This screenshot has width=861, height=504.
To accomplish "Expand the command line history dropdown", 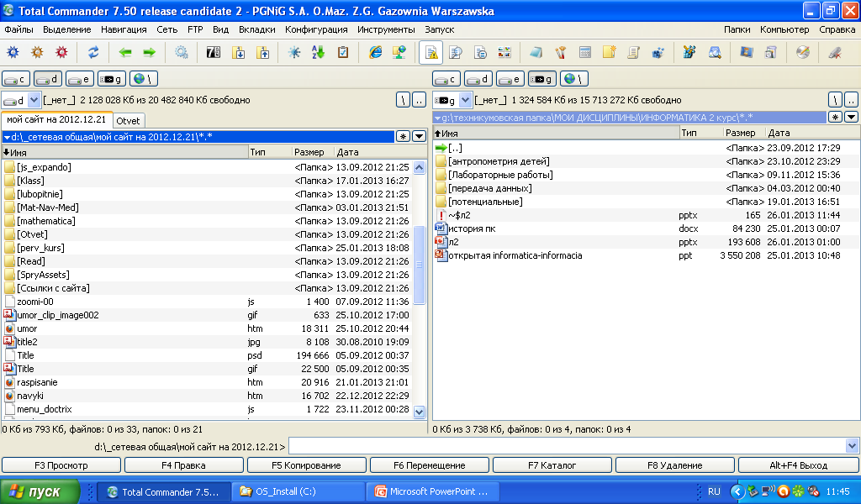I will click(x=853, y=446).
